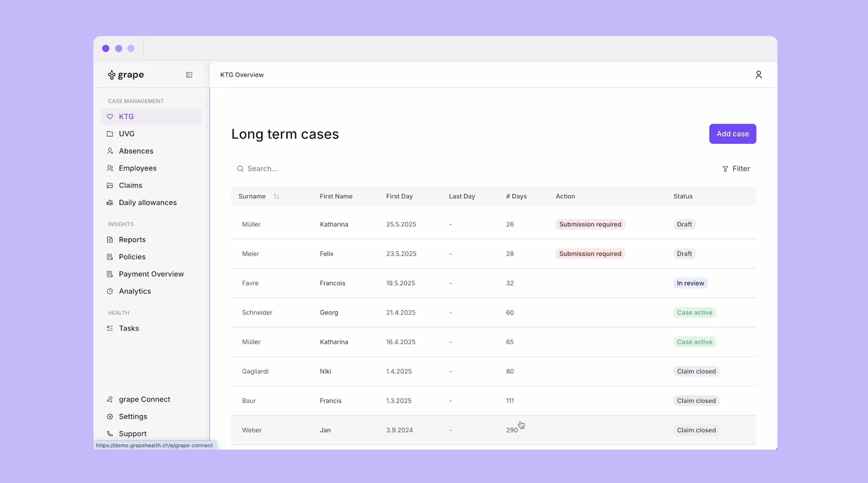Open Claims in sidebar
The height and width of the screenshot is (483, 868).
click(x=151, y=185)
